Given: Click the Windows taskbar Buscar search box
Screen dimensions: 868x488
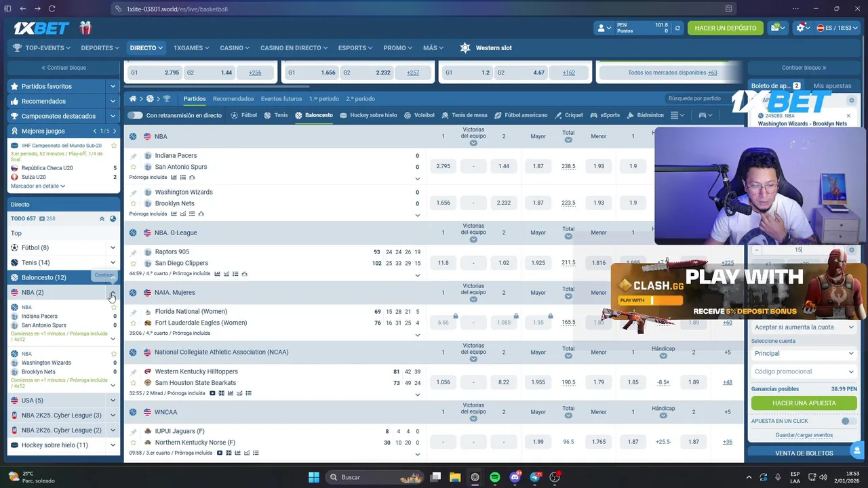Looking at the screenshot, I should click(x=374, y=477).
